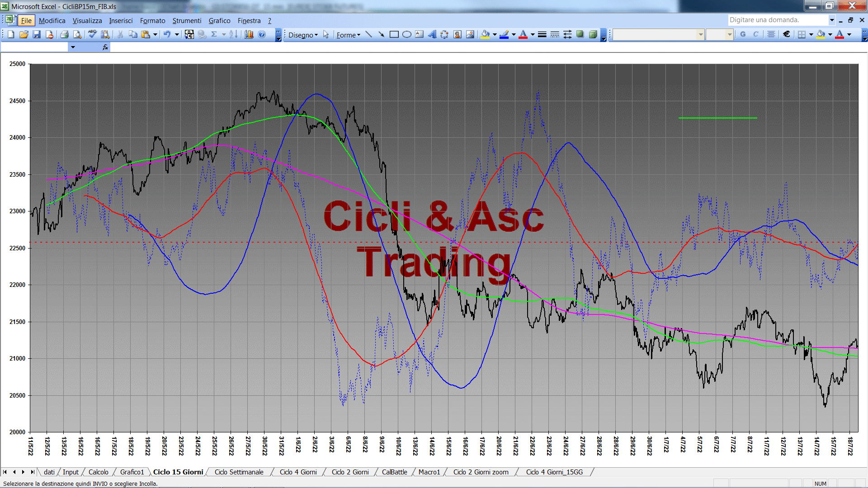Click inside the Name Box field
868x488 pixels.
tap(34, 47)
